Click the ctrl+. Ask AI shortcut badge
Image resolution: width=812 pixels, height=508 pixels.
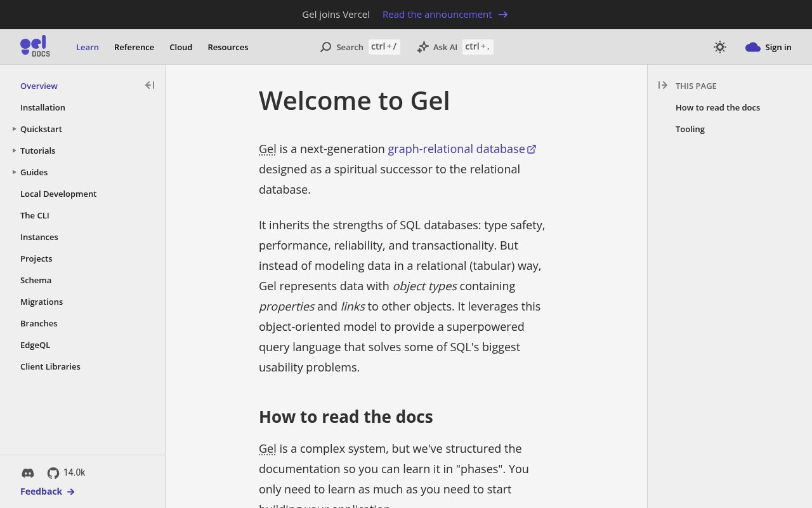[x=478, y=46]
